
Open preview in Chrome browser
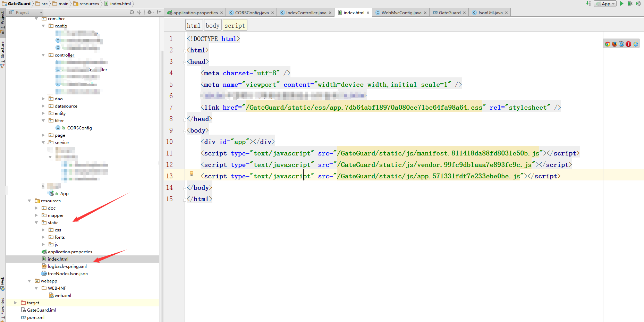tap(607, 44)
